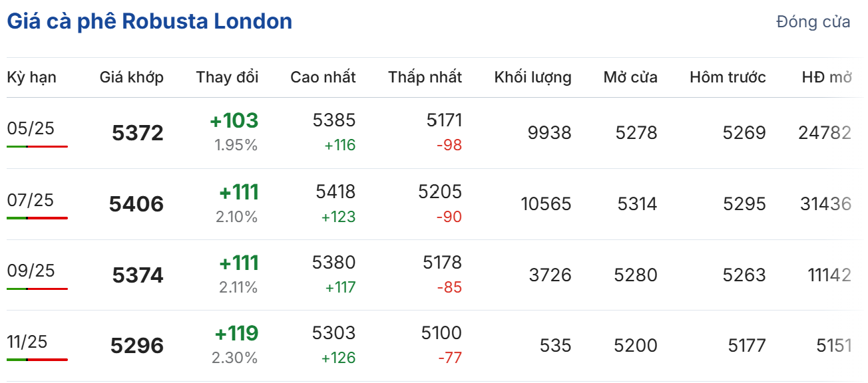Click the 'Đóng cửa' market status label
Image resolution: width=868 pixels, height=383 pixels.
click(x=813, y=22)
